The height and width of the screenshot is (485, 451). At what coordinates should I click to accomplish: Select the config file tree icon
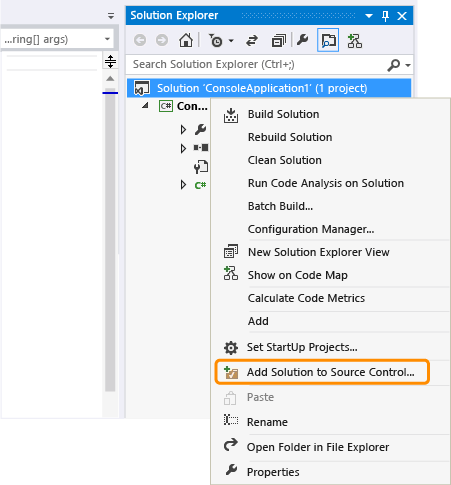[201, 167]
